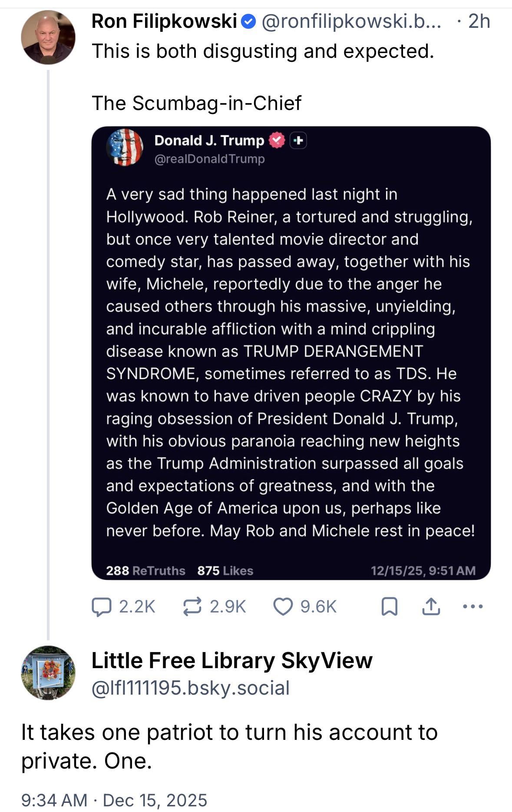Open the embedded Donald J. Trump screenshot image
Viewport: 512px width, 812px height.
(x=291, y=353)
